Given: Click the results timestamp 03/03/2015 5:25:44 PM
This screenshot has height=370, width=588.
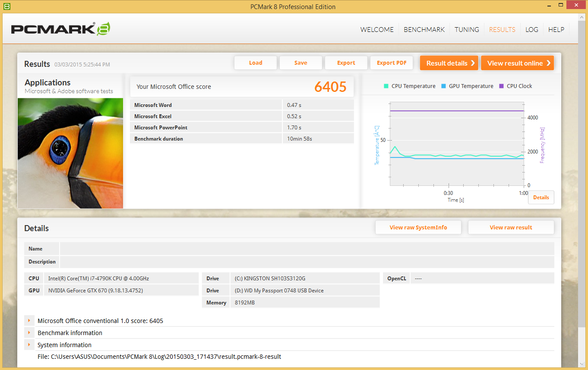Looking at the screenshot, I should tap(82, 65).
